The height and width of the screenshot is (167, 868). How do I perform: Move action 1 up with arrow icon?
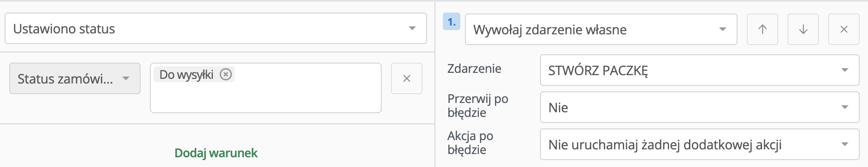click(x=763, y=29)
